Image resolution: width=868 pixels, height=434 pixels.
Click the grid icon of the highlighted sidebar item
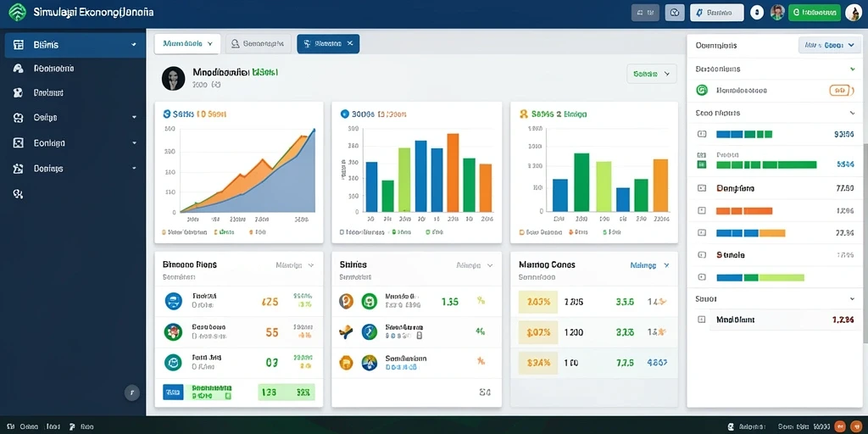point(19,45)
